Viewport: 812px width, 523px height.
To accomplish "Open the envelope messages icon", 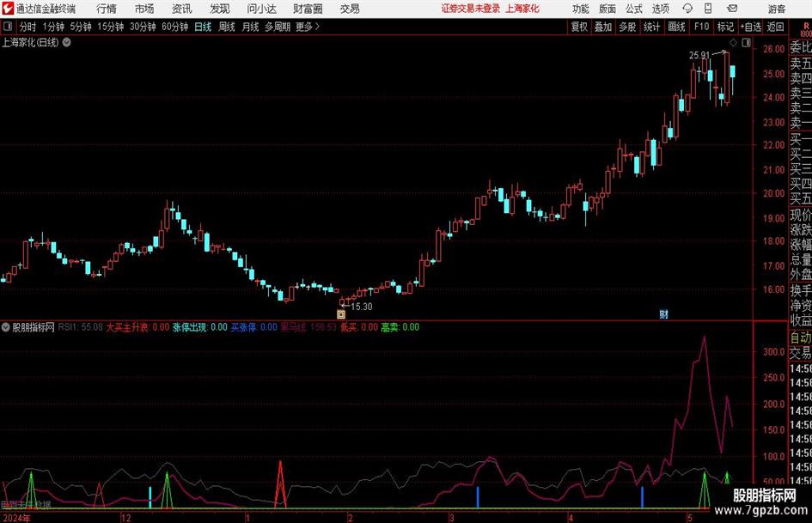I will [x=732, y=9].
